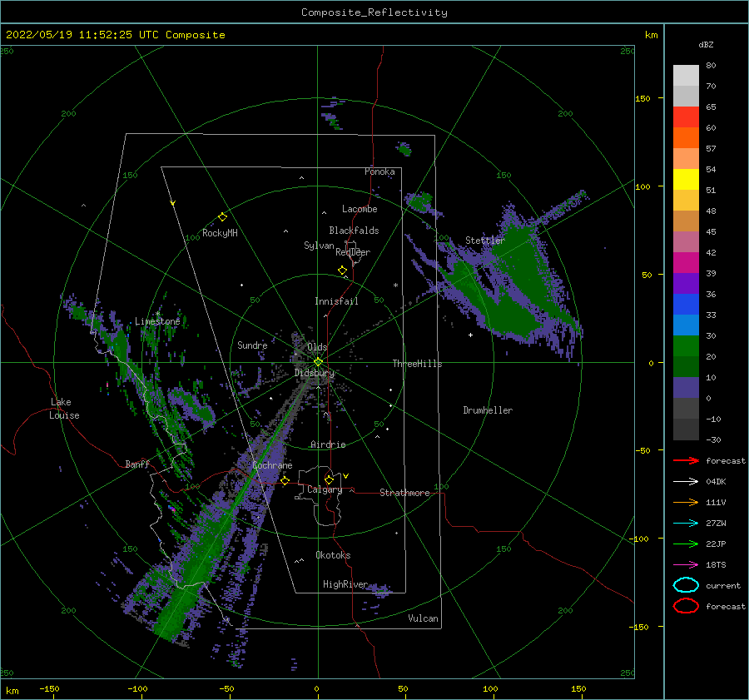Click the RockyMH label
Image resolution: width=749 pixels, height=700 pixels.
coord(220,234)
